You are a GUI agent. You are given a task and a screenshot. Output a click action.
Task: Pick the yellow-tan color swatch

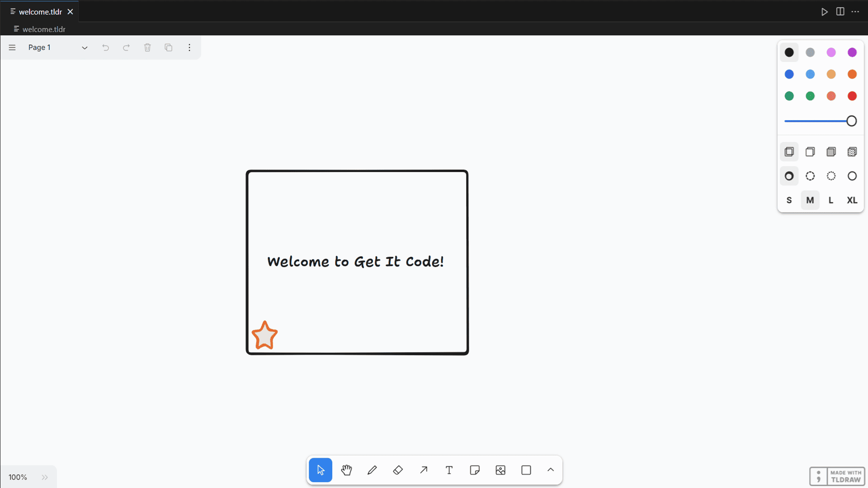831,74
